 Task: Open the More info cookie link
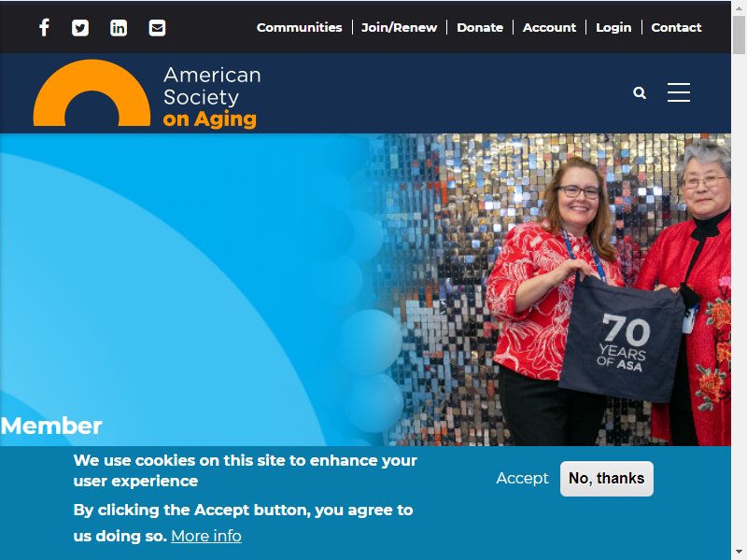[x=206, y=536]
